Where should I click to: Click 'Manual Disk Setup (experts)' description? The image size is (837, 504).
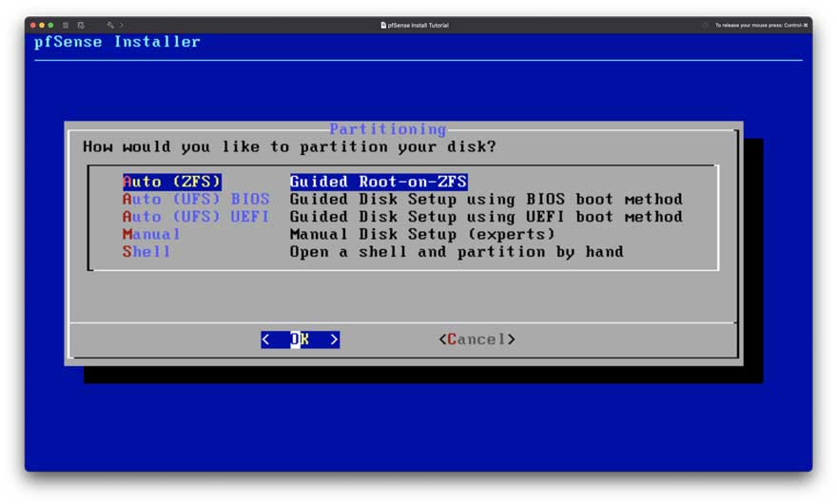click(x=422, y=234)
